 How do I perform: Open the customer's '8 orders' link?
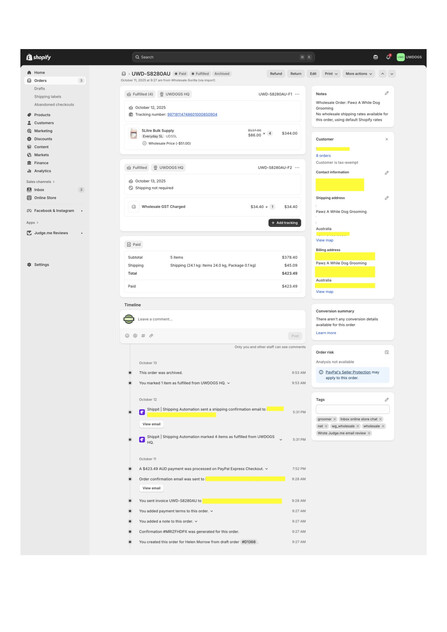coord(323,156)
